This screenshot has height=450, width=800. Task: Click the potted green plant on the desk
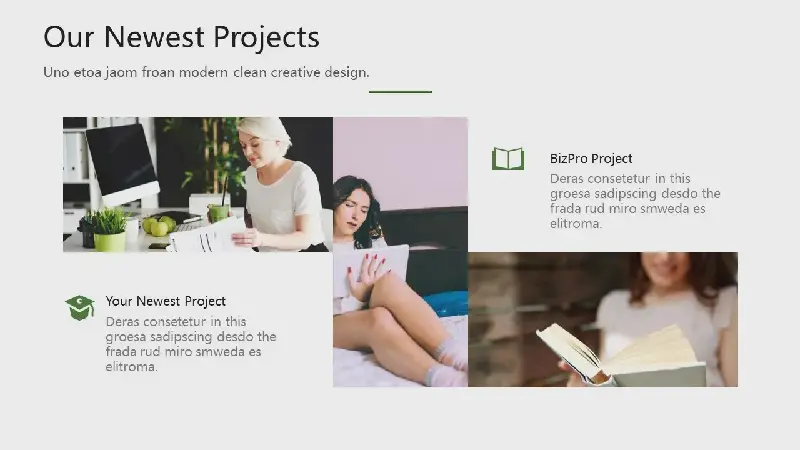pos(109,229)
